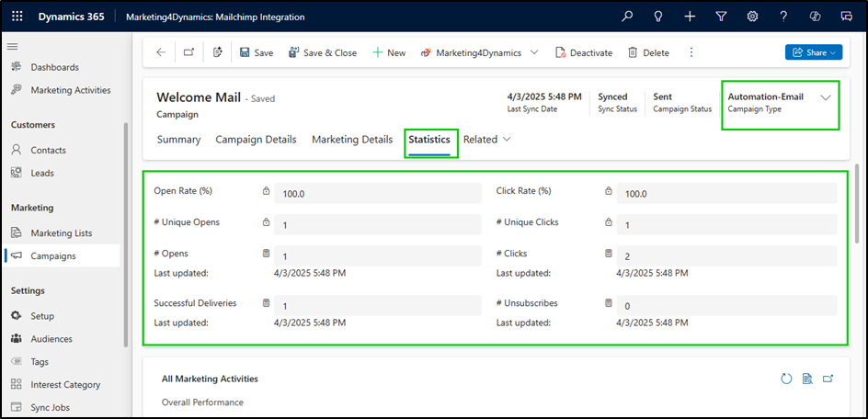Expand Marketing4Dynamics dropdown chevron

pos(534,52)
